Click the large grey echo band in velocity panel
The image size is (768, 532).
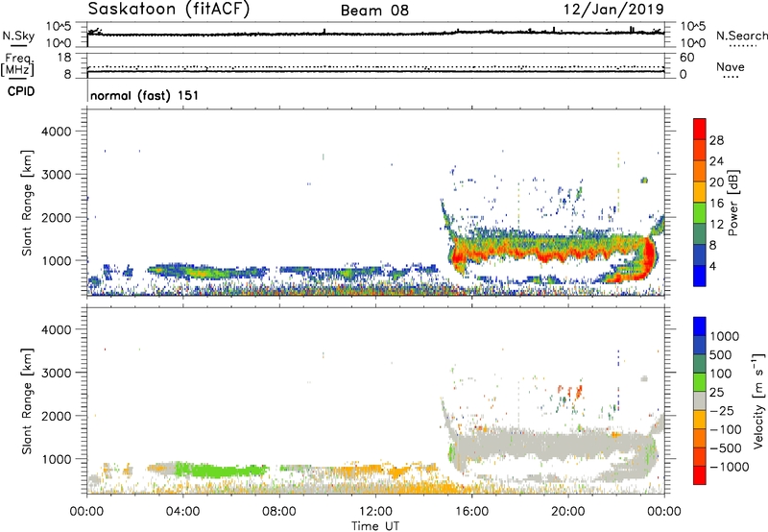[x=554, y=444]
